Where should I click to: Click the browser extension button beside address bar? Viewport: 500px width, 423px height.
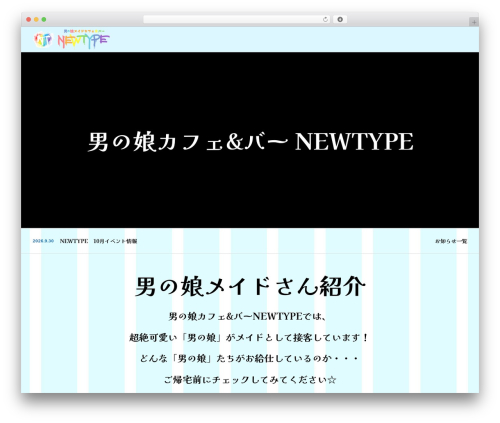pos(340,19)
